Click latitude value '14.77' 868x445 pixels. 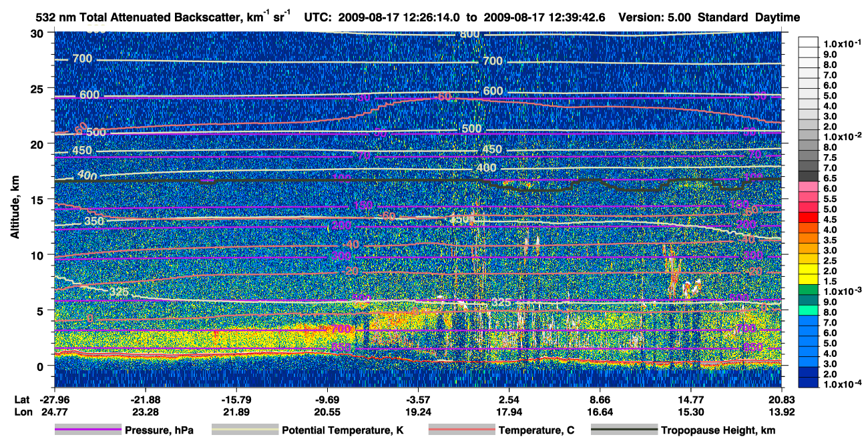pyautogui.click(x=690, y=400)
